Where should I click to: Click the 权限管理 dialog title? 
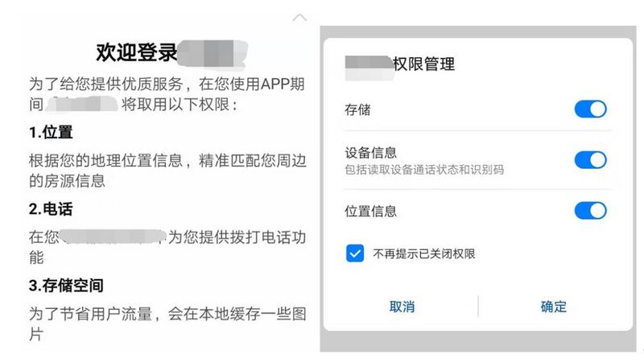point(424,64)
